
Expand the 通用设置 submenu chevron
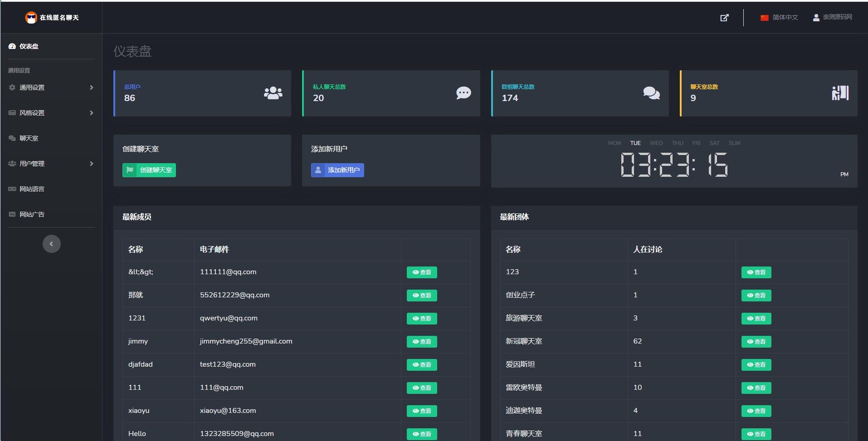pos(92,87)
